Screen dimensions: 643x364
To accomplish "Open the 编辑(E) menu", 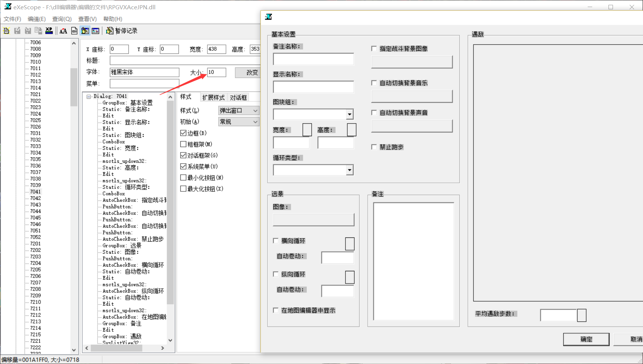I will (36, 19).
